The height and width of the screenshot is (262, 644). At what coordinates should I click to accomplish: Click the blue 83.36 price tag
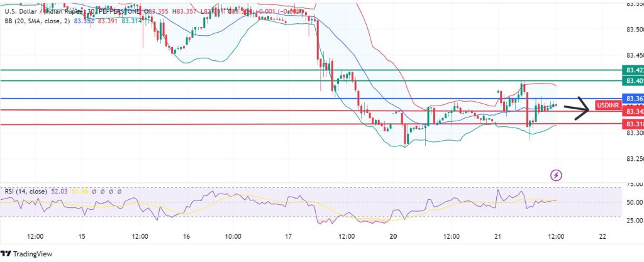(632, 99)
